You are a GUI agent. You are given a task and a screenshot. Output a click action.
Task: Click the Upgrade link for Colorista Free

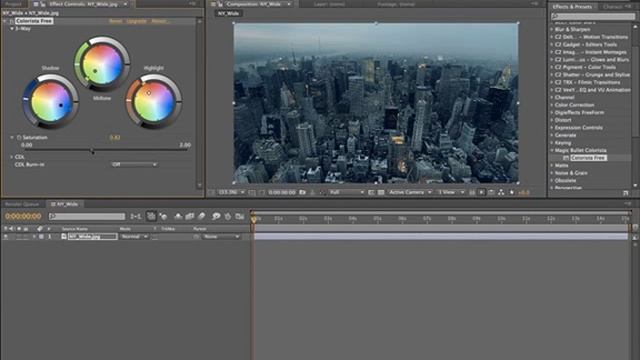(136, 21)
